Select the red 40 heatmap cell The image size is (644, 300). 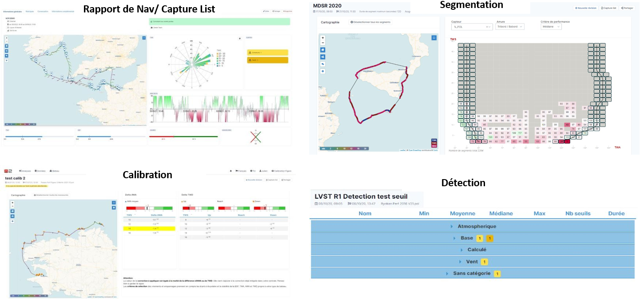pos(567,124)
